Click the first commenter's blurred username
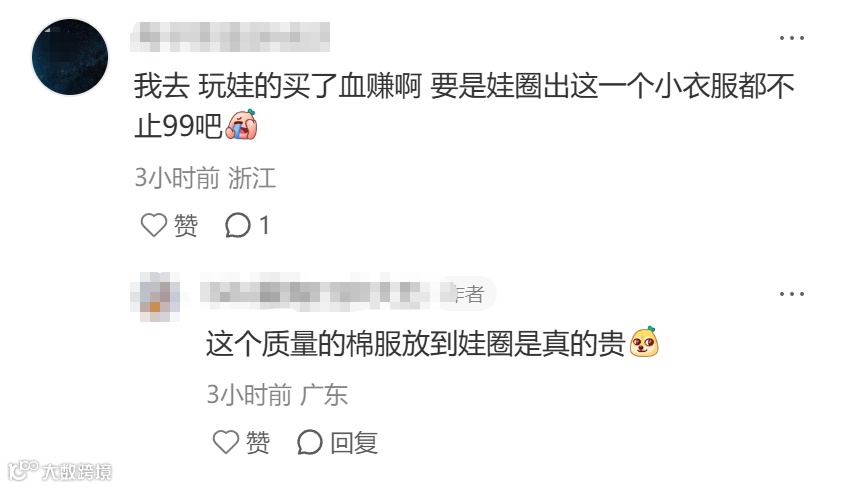 230,37
